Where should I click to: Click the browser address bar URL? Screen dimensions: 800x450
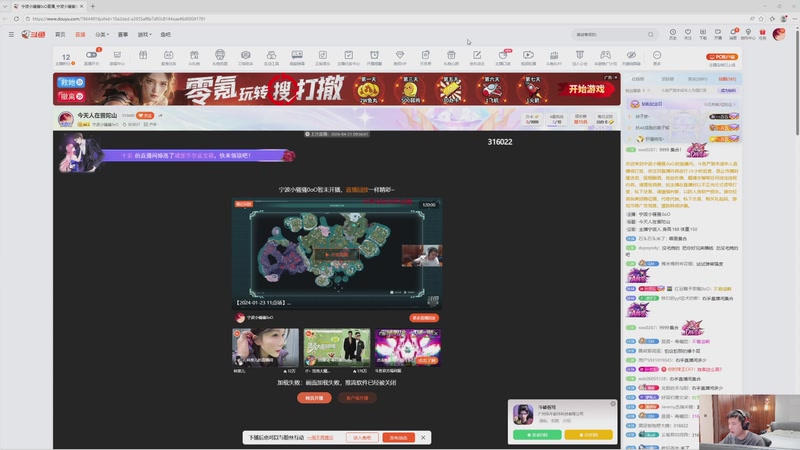coord(119,19)
